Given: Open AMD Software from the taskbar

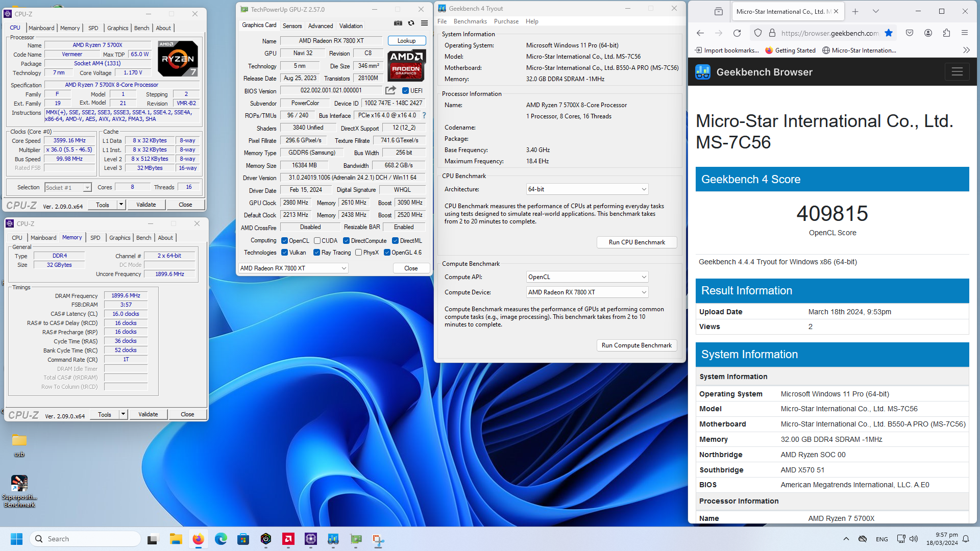Looking at the screenshot, I should [288, 539].
